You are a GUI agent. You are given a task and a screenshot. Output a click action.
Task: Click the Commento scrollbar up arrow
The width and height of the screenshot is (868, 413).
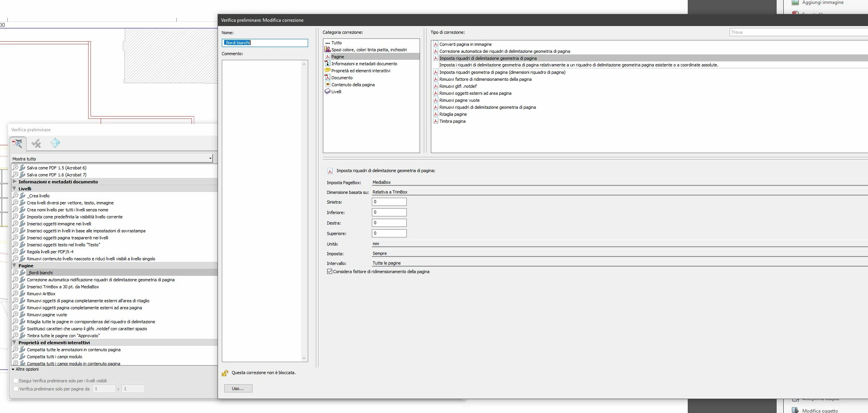(304, 64)
